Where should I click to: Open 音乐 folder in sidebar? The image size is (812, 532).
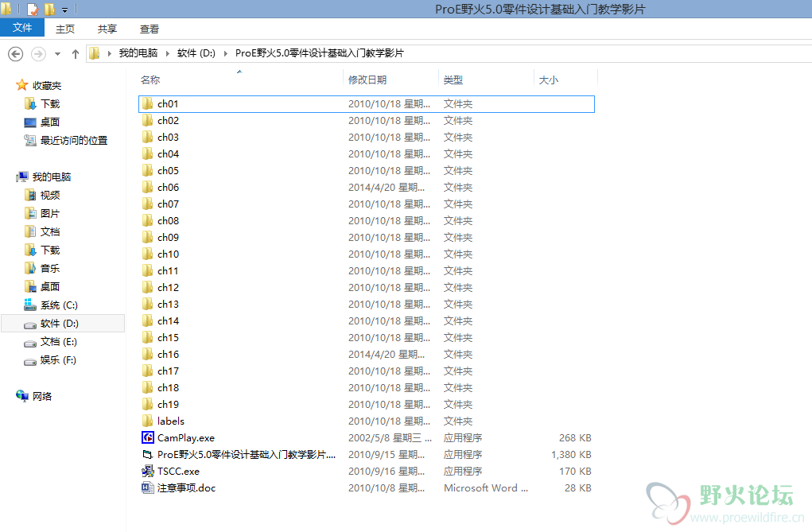point(50,268)
